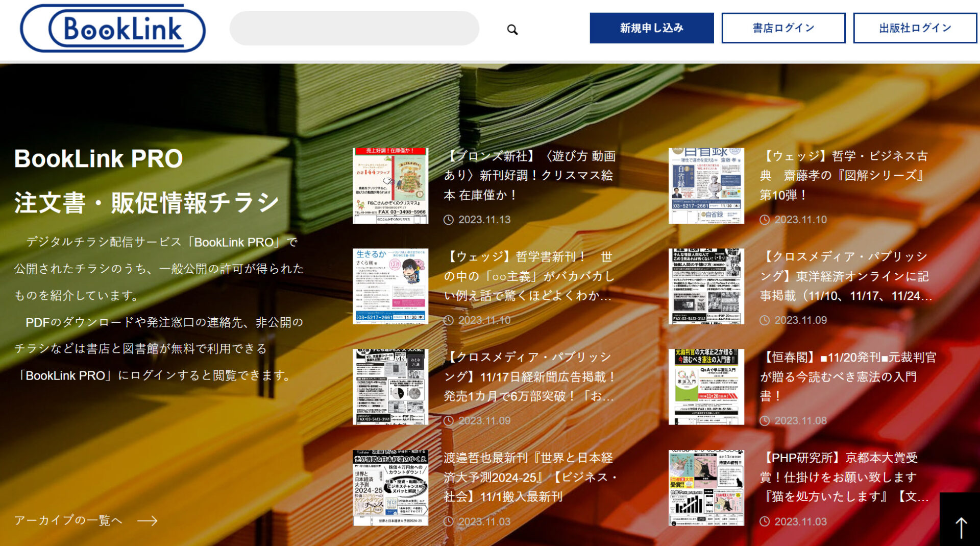Image resolution: width=980 pixels, height=546 pixels.
Task: Click the 猫を処方いたします flyer thumbnail
Action: [706, 488]
